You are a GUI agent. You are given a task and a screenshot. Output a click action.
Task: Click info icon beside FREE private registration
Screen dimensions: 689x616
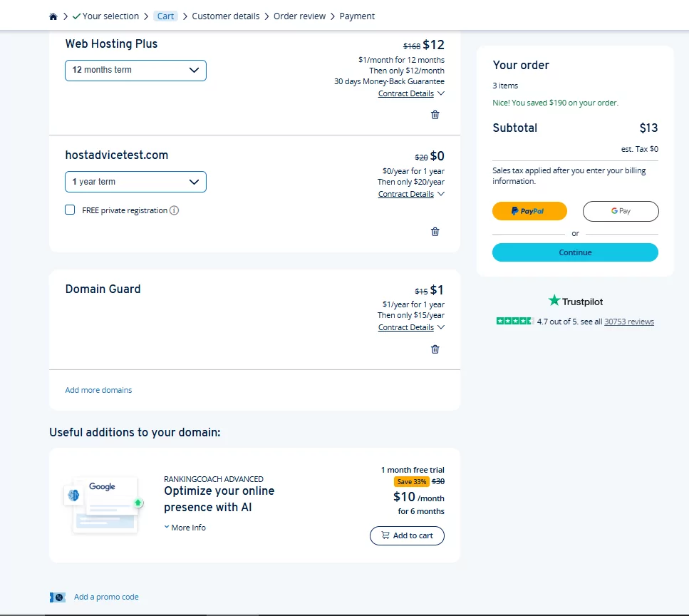tap(175, 210)
